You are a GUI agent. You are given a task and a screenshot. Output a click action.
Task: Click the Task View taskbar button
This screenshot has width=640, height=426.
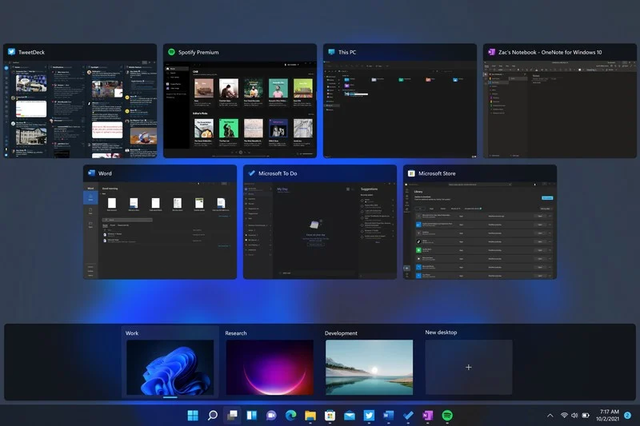point(232,415)
